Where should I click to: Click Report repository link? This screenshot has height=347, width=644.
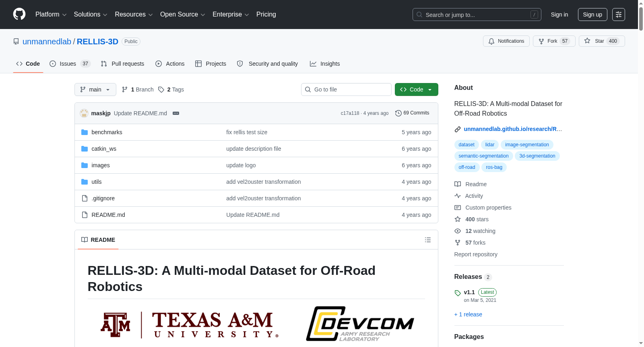pos(476,254)
